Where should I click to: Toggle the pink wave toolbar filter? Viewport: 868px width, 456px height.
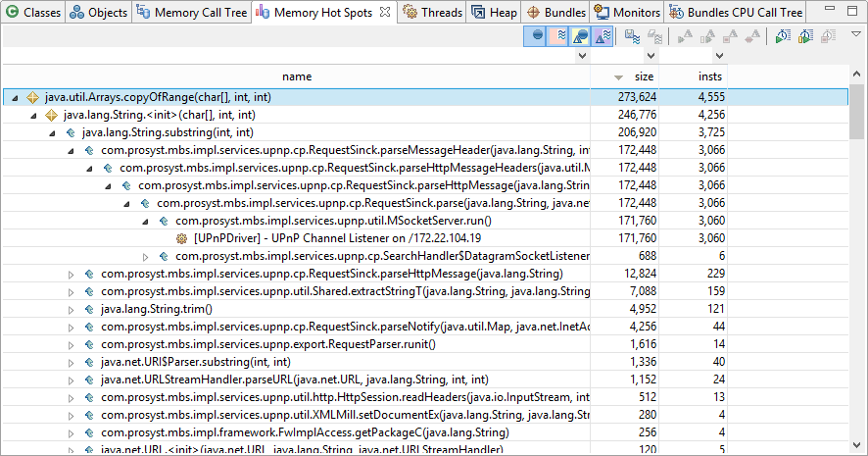click(x=558, y=36)
